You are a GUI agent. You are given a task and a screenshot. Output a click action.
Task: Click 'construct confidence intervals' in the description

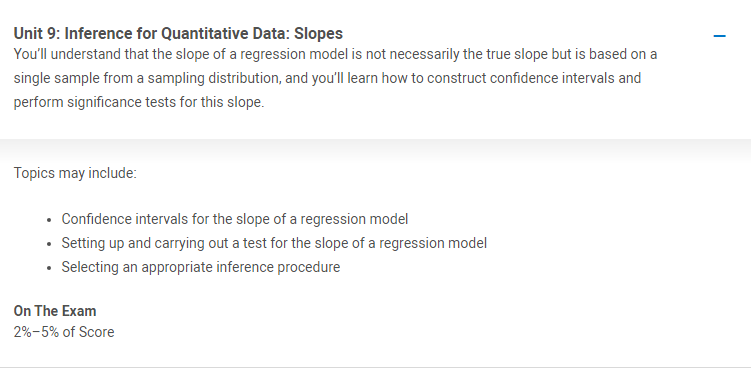point(534,78)
